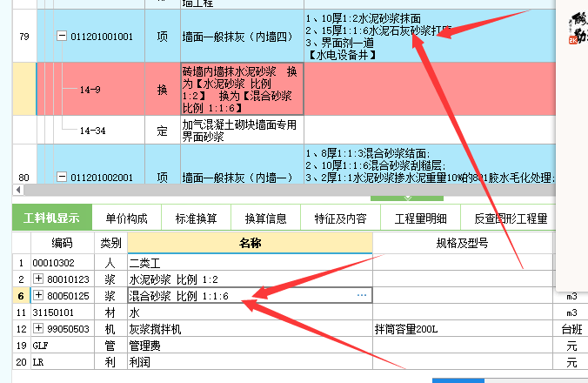588x383 pixels.
Task: Open the ellipsis picker for 混合砂浆 比例 1:1:6
Action: coord(362,295)
